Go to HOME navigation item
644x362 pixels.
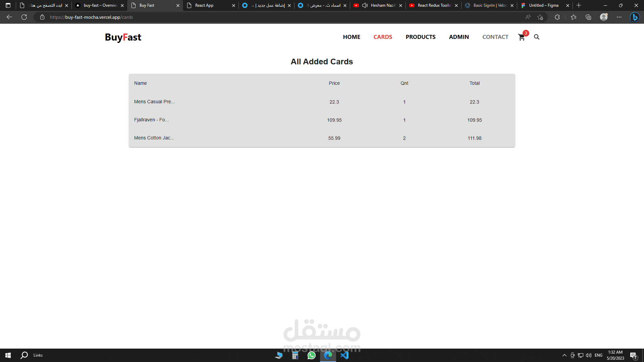(x=352, y=37)
